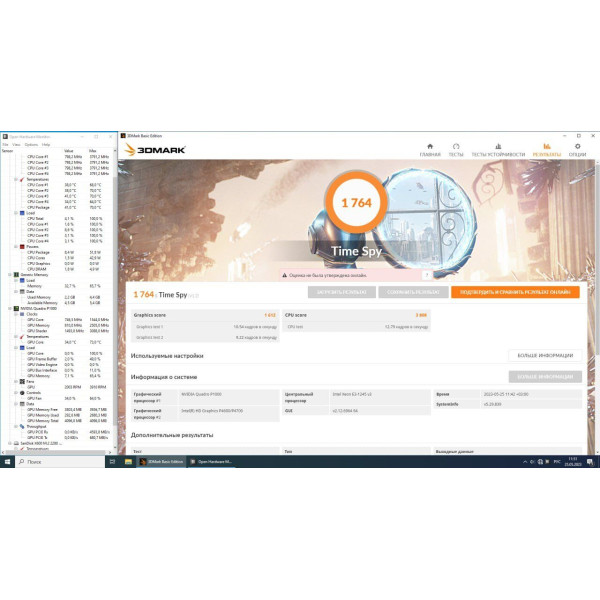Click the Data icon above Used Memory

coord(22,292)
